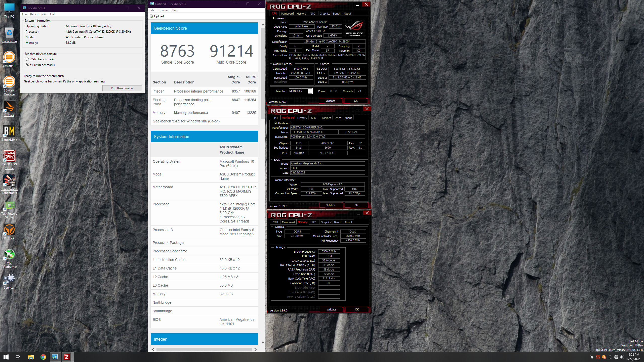The image size is (644, 362).
Task: Click OK in Memory CPU-Z window
Action: click(x=357, y=309)
